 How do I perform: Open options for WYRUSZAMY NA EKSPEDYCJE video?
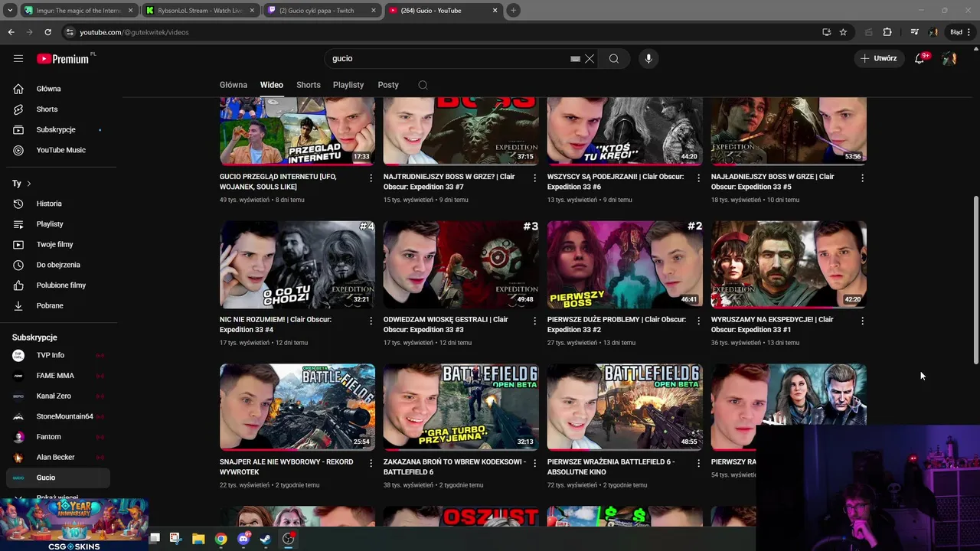862,321
